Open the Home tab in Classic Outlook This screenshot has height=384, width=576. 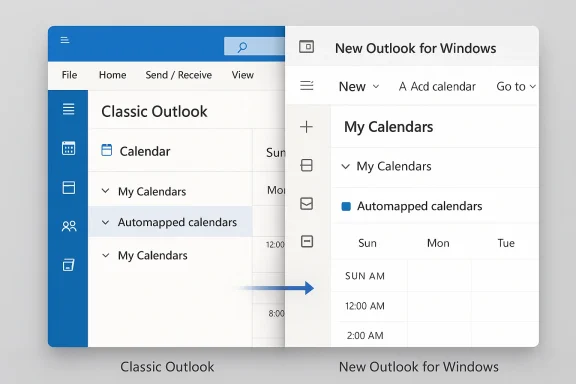click(112, 75)
